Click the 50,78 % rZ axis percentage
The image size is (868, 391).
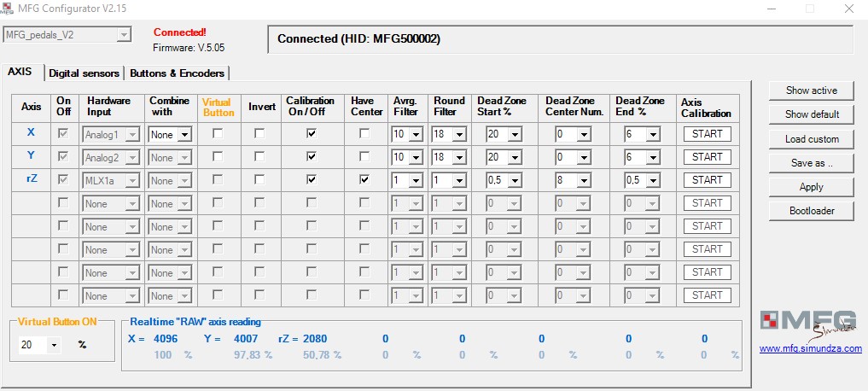pyautogui.click(x=322, y=355)
